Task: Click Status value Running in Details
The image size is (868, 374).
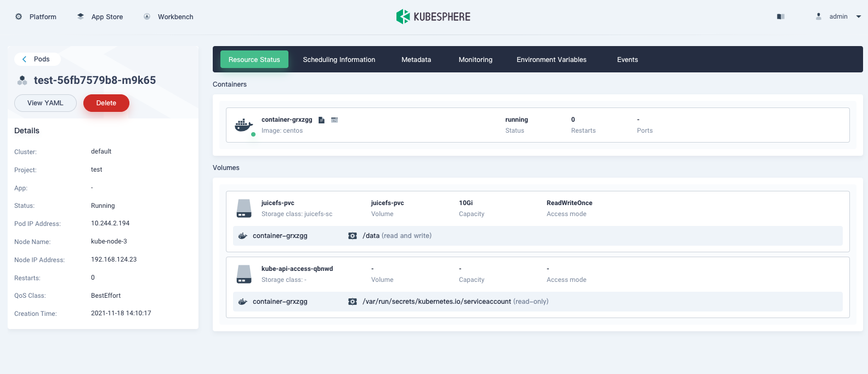Action: [103, 206]
